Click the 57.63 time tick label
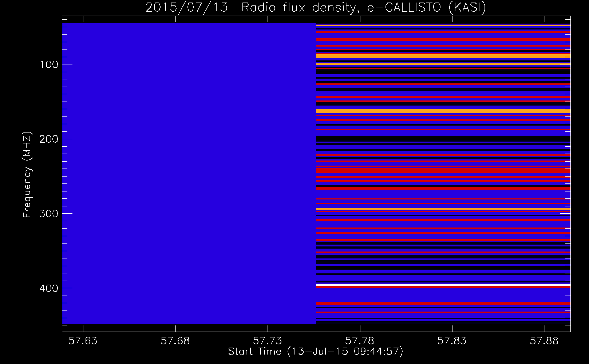589x364 pixels. click(x=83, y=341)
